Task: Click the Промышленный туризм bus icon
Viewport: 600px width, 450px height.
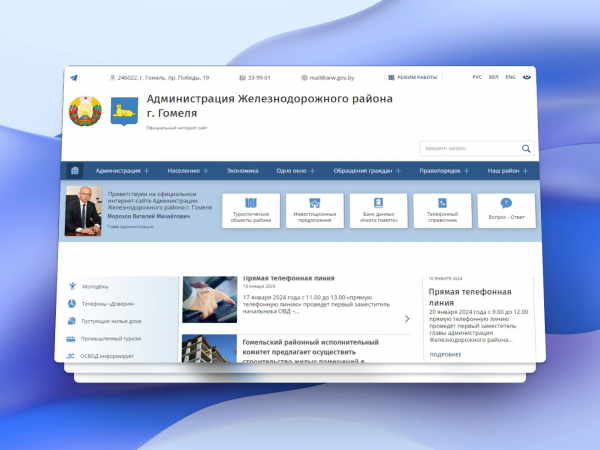Action: (x=71, y=339)
